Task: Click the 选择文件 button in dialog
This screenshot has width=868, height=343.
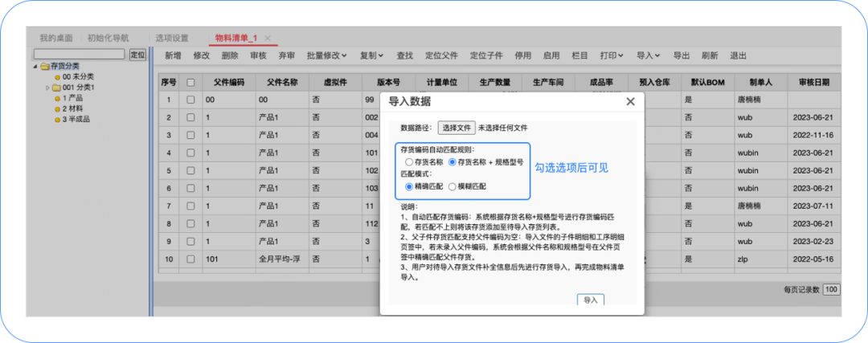Action: (457, 127)
